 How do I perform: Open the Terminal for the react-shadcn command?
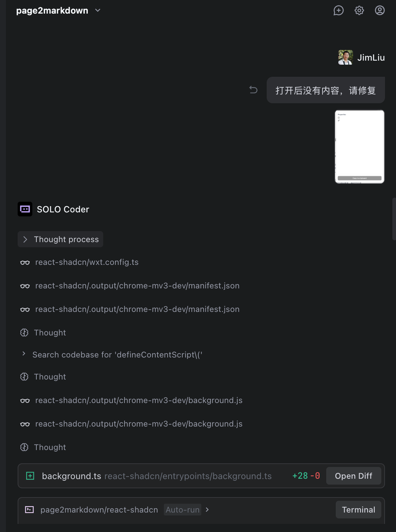click(358, 510)
